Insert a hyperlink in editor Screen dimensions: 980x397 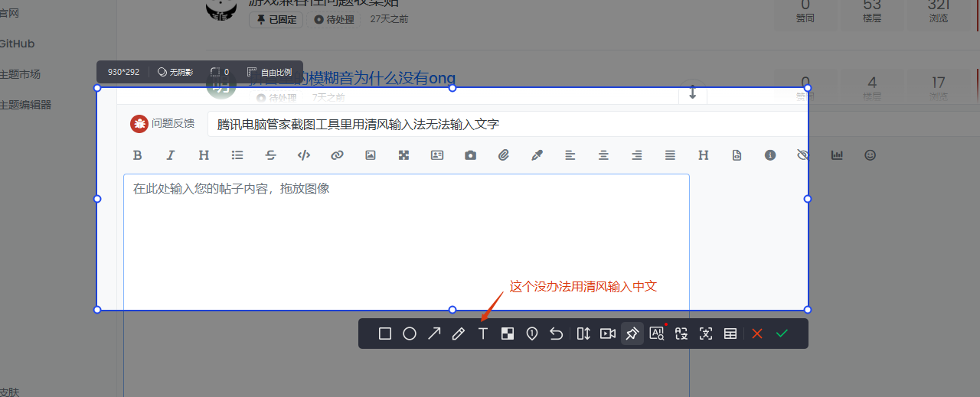[337, 155]
